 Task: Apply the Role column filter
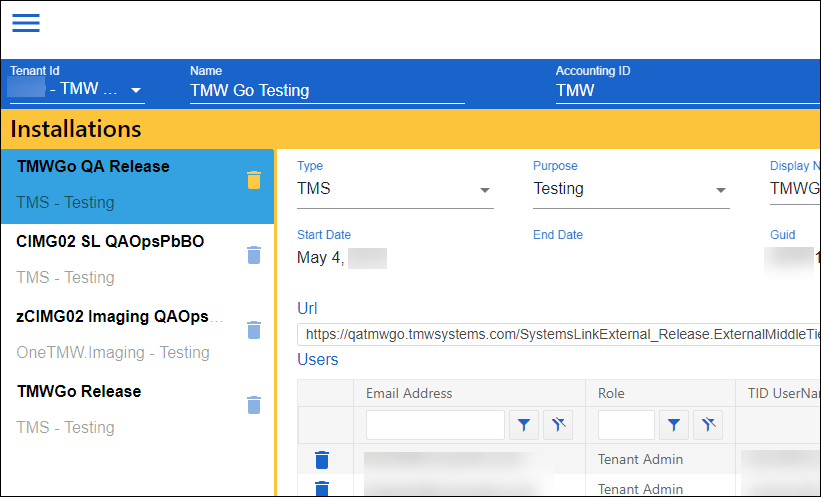(x=674, y=425)
